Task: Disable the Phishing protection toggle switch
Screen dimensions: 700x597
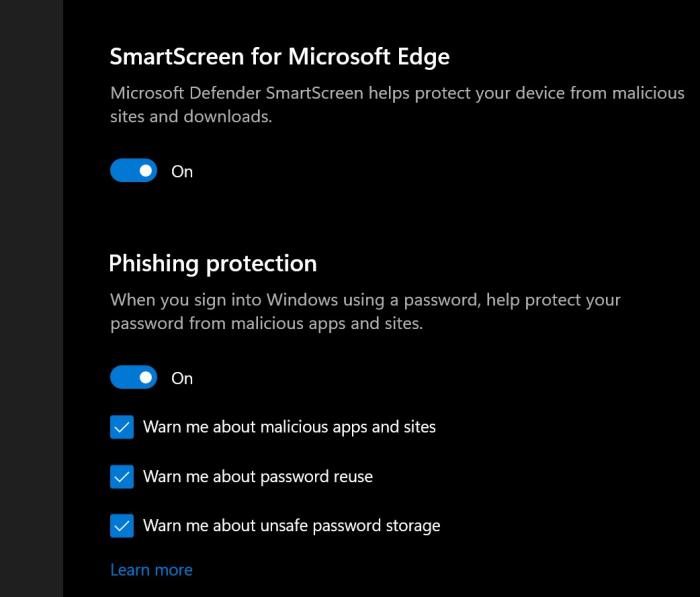Action: point(133,378)
